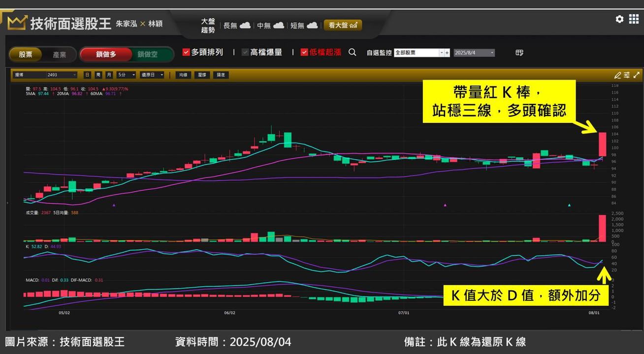This screenshot has height=354, width=644.
Task: Click the MACD 0.01 reading
Action: [x=37, y=280]
